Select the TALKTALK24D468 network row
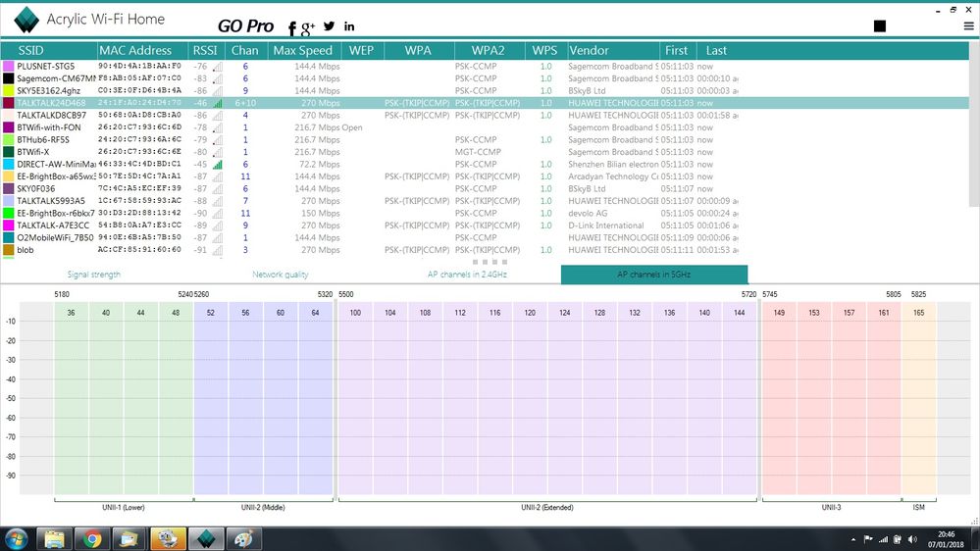This screenshot has width=980, height=551. (485, 103)
